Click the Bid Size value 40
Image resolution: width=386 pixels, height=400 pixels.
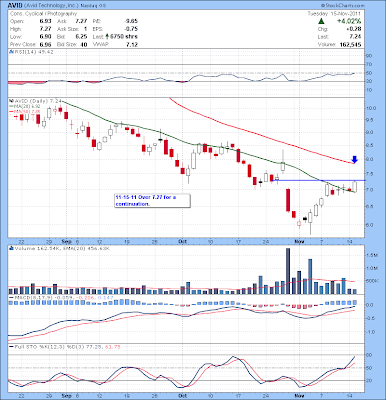click(x=84, y=44)
